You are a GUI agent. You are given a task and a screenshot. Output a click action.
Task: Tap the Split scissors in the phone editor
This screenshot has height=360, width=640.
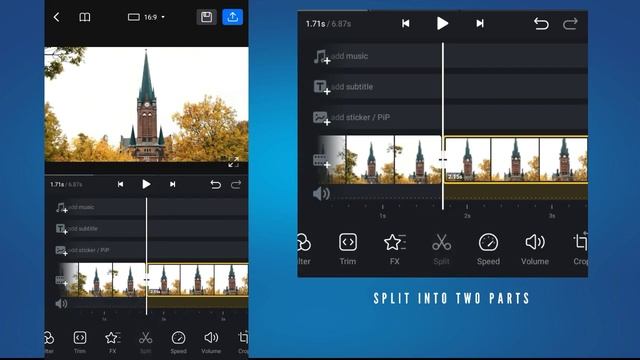145,342
